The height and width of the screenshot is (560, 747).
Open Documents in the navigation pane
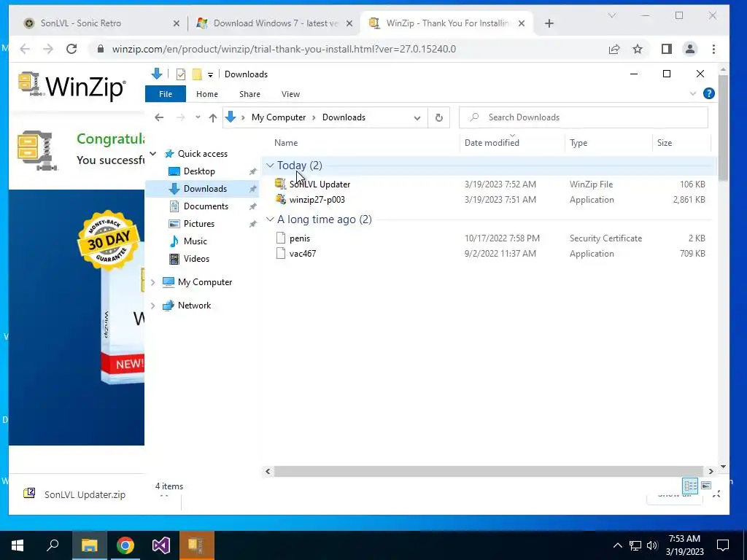[206, 206]
